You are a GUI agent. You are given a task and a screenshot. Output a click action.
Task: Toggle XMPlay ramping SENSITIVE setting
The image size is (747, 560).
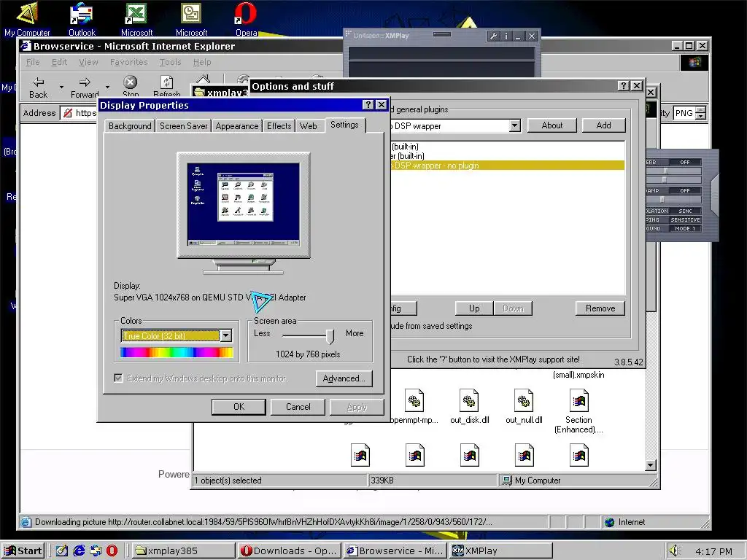pyautogui.click(x=685, y=220)
